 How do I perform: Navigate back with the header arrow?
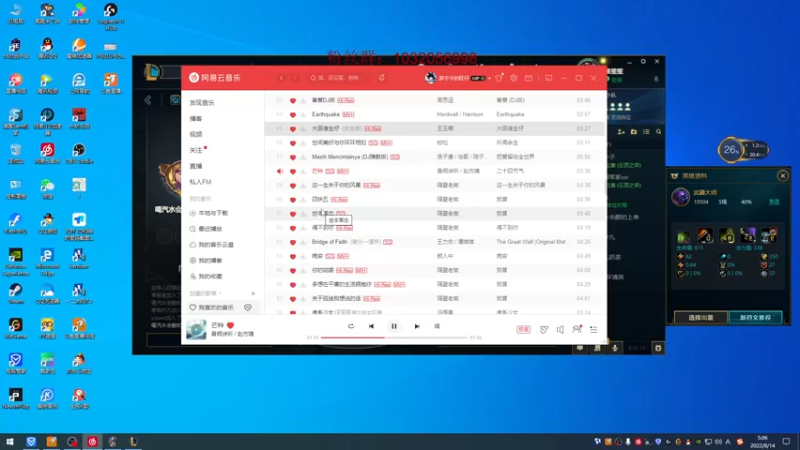pos(281,78)
